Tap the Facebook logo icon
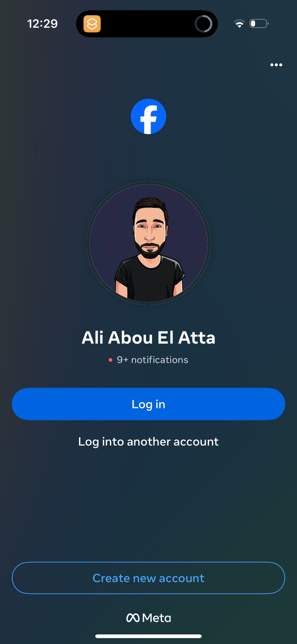 [148, 116]
